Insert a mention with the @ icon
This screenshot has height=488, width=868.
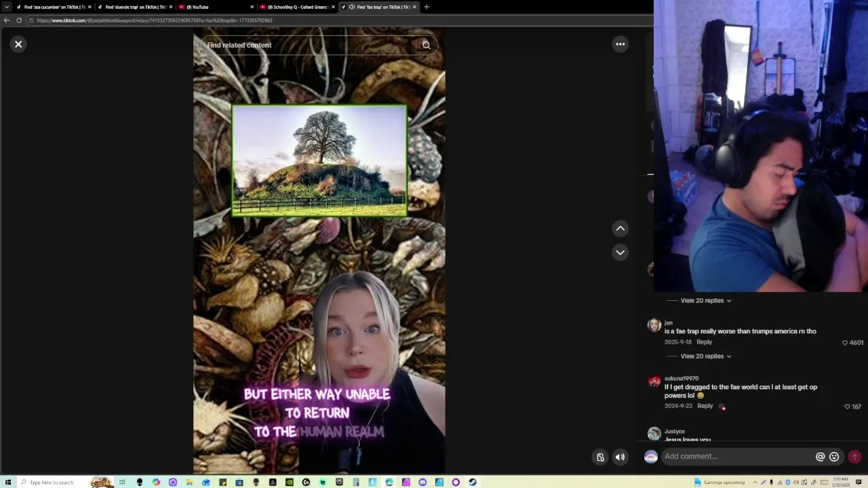pyautogui.click(x=820, y=457)
